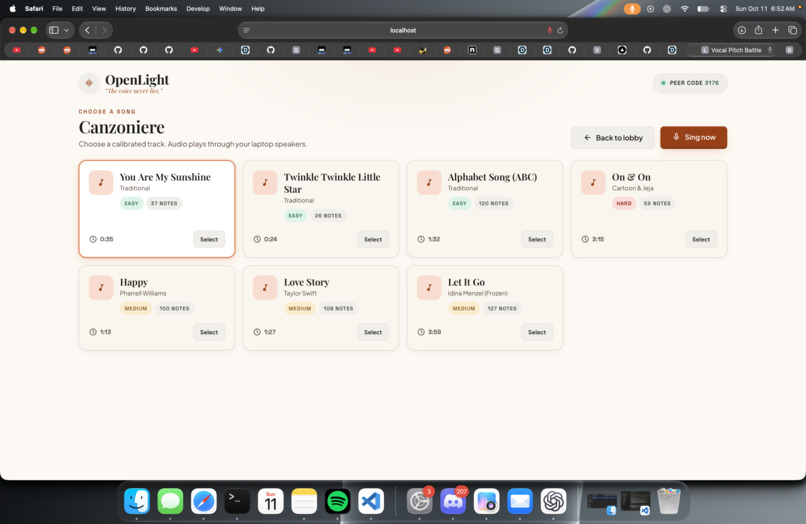The image size is (806, 524).
Task: Select the Love Story track
Action: tap(373, 332)
